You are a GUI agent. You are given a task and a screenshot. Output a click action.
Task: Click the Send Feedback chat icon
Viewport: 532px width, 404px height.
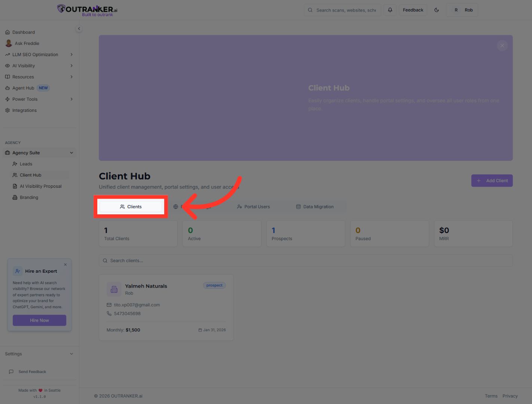(x=11, y=372)
